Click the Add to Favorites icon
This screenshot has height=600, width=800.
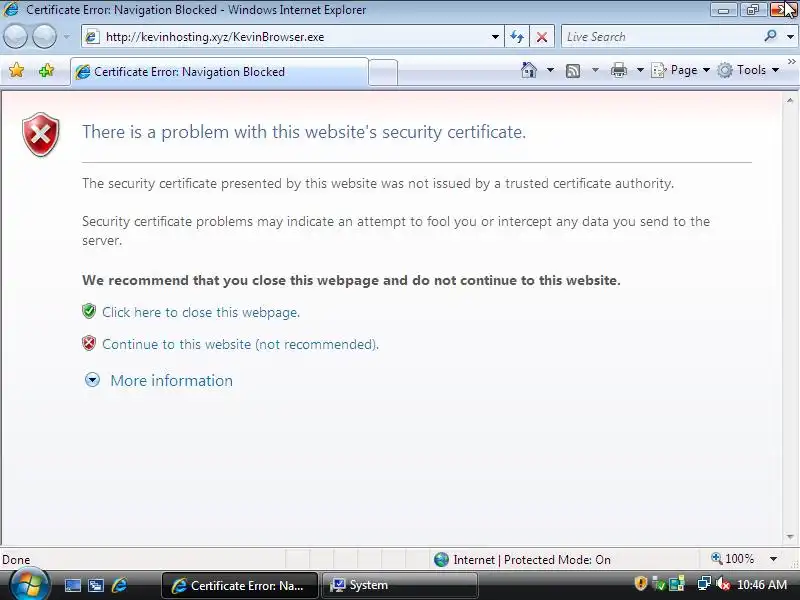pyautogui.click(x=46, y=70)
